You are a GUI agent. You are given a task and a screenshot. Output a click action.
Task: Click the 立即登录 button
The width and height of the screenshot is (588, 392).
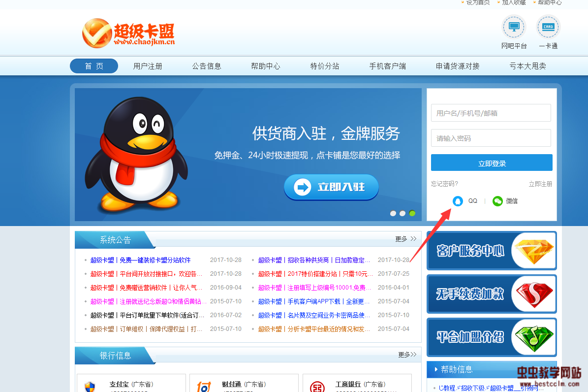click(x=492, y=163)
